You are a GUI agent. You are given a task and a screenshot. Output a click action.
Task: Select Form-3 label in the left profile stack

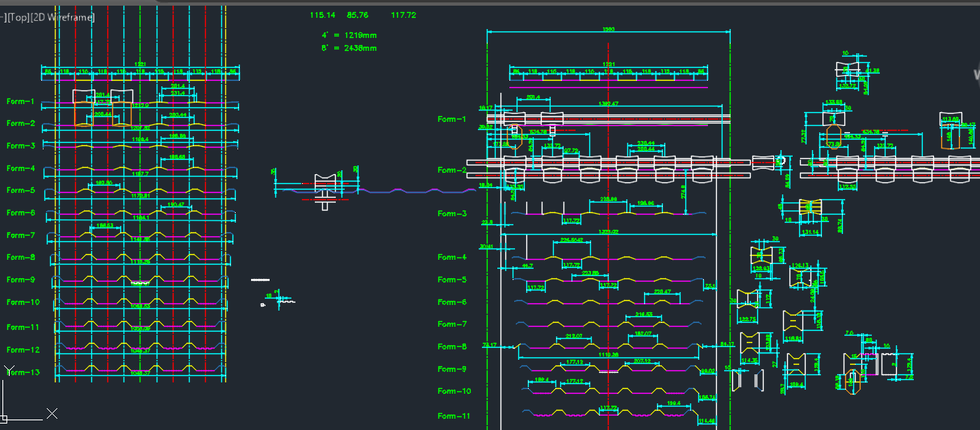pos(21,146)
